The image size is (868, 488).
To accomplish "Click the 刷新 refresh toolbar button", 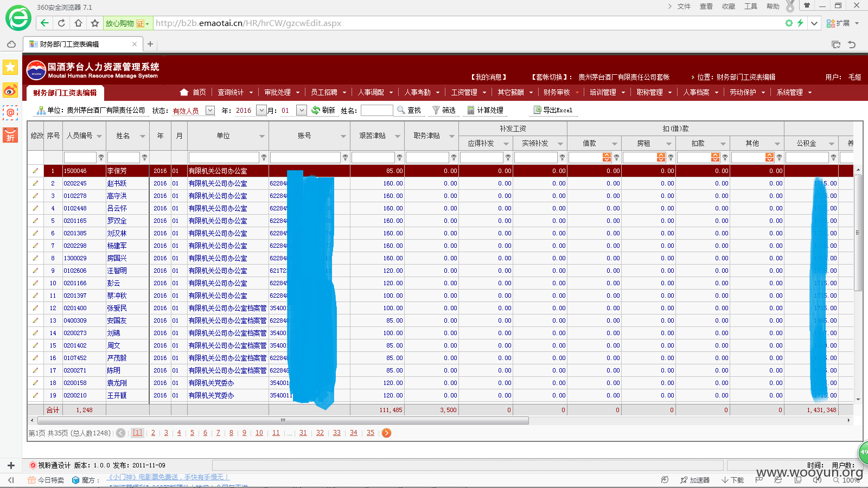I will 323,110.
